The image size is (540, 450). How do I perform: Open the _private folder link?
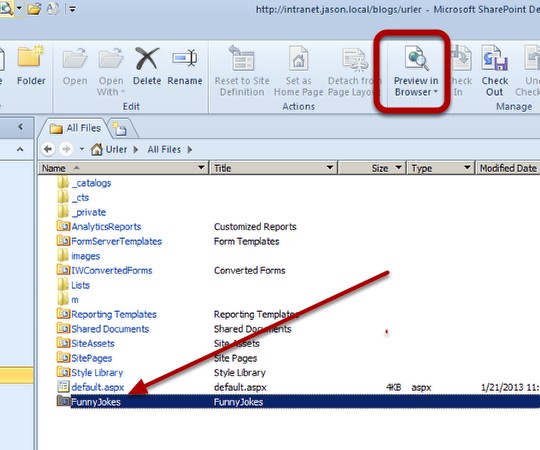89,212
